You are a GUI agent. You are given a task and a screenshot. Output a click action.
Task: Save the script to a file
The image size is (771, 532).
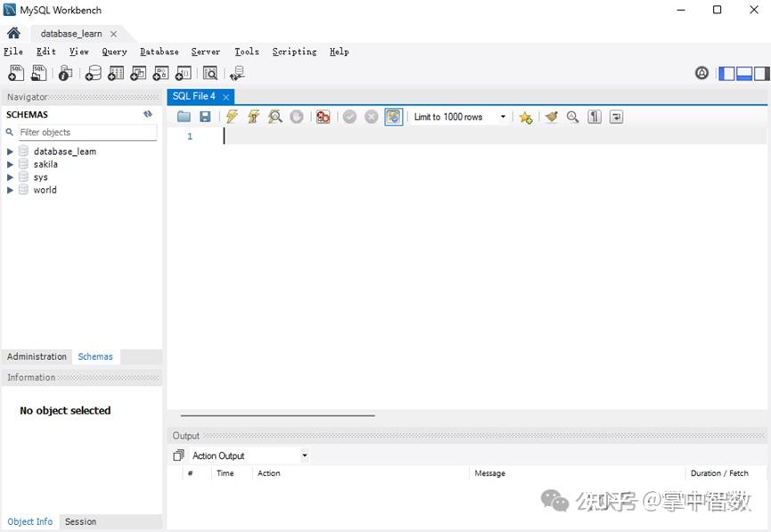point(205,117)
